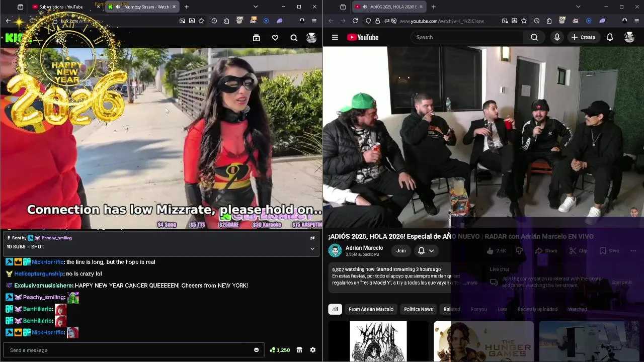Screen dimensions: 644x362
Task: Open YouTube account avatar menu
Action: 629,37
